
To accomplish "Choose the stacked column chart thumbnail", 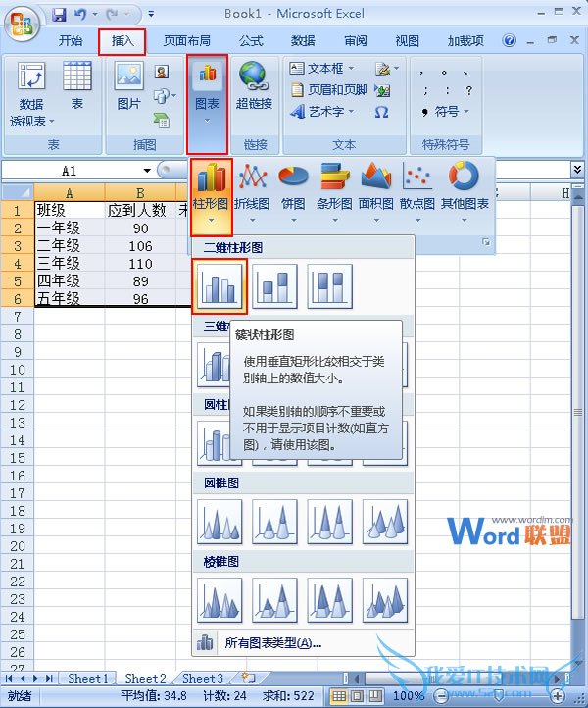I will click(274, 286).
